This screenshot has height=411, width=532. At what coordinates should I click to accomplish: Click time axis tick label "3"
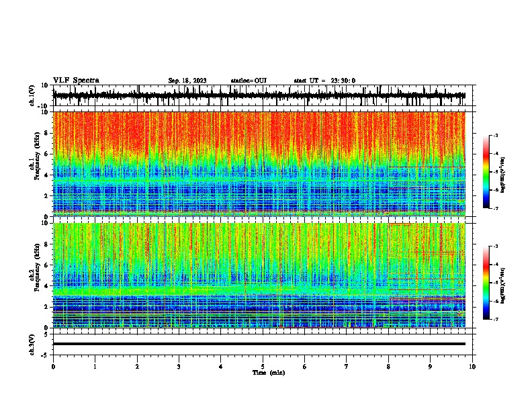[x=179, y=367]
